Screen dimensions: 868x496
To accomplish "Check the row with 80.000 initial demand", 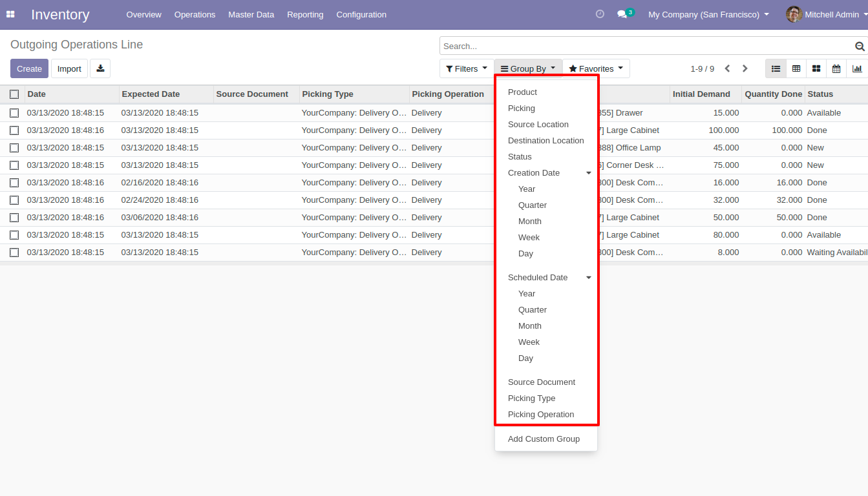I will pos(14,235).
